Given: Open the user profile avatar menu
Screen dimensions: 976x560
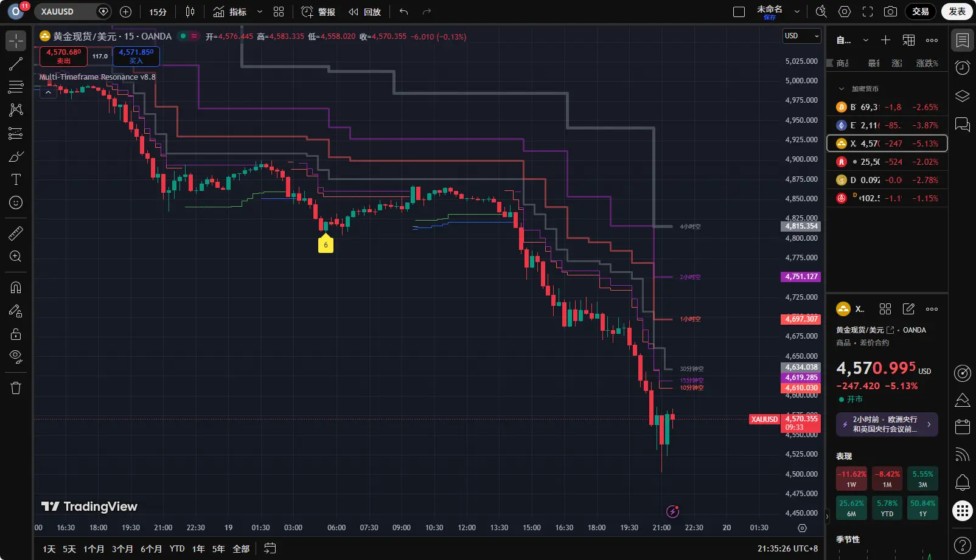Looking at the screenshot, I should click(x=16, y=12).
